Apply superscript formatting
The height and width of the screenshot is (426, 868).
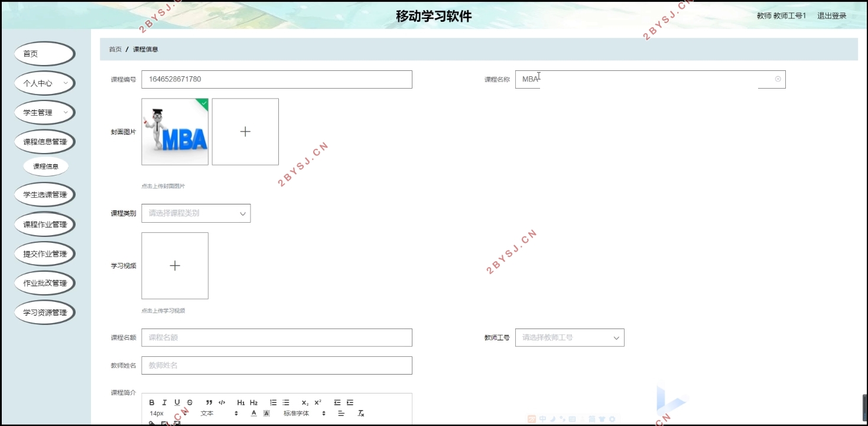tap(318, 402)
